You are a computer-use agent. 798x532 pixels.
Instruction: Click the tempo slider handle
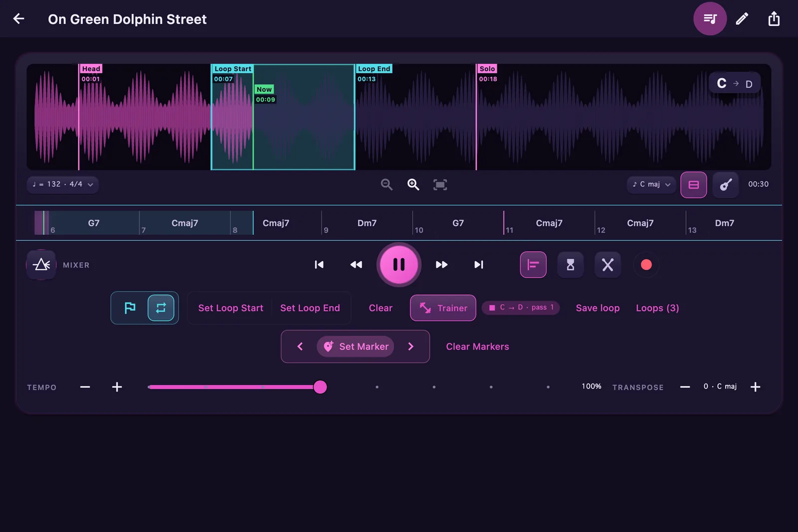(320, 387)
